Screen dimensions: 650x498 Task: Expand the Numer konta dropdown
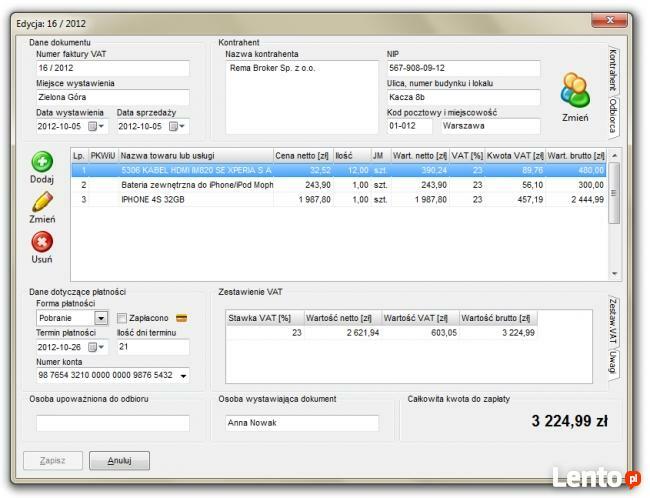[x=183, y=376]
